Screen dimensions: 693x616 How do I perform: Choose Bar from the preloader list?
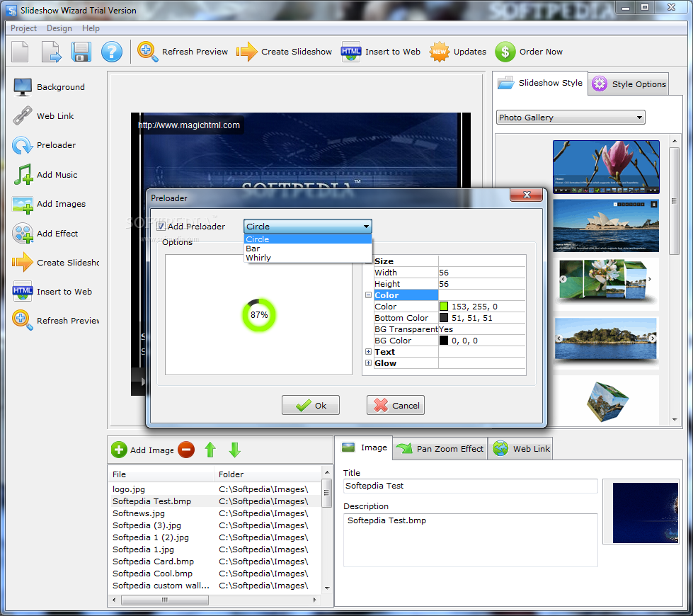(308, 249)
